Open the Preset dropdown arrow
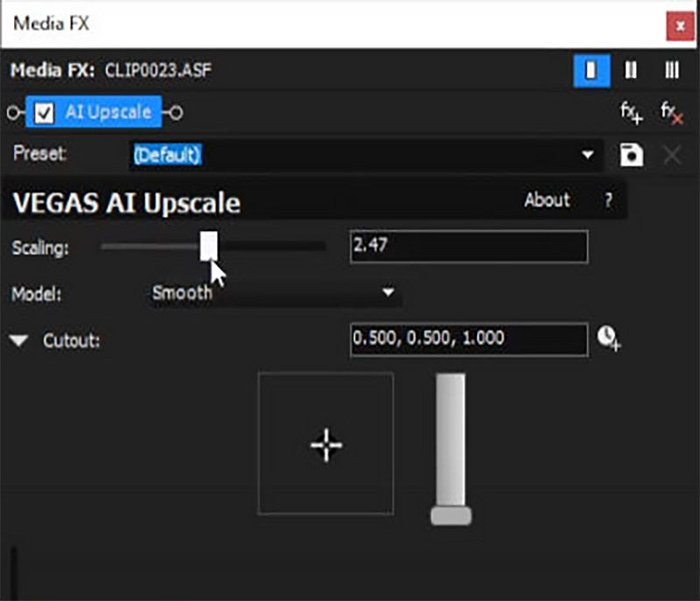 click(x=587, y=155)
